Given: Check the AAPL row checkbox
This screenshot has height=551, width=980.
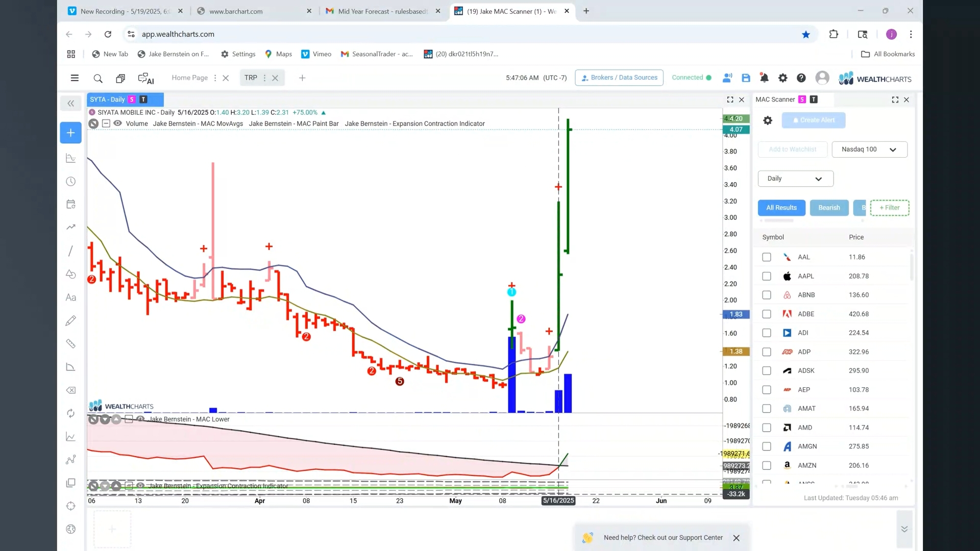Looking at the screenshot, I should pyautogui.click(x=767, y=277).
